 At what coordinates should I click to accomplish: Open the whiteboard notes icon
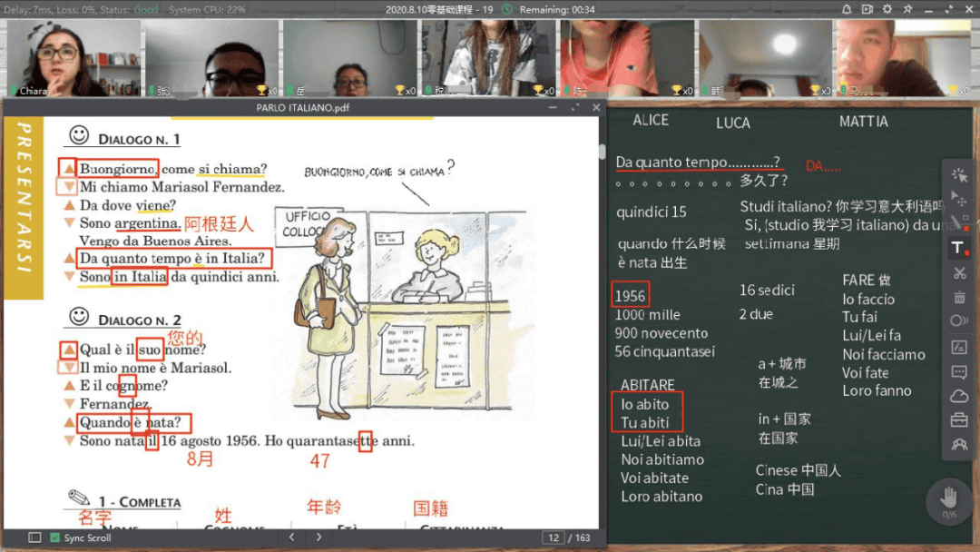959,348
